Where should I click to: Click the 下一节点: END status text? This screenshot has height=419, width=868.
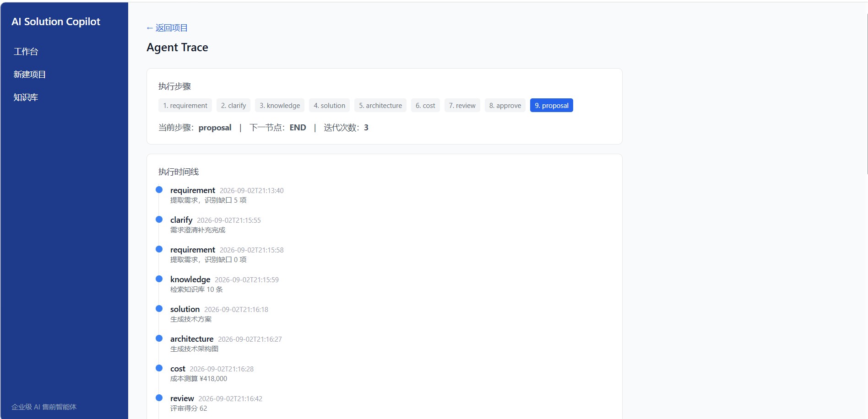(x=278, y=128)
